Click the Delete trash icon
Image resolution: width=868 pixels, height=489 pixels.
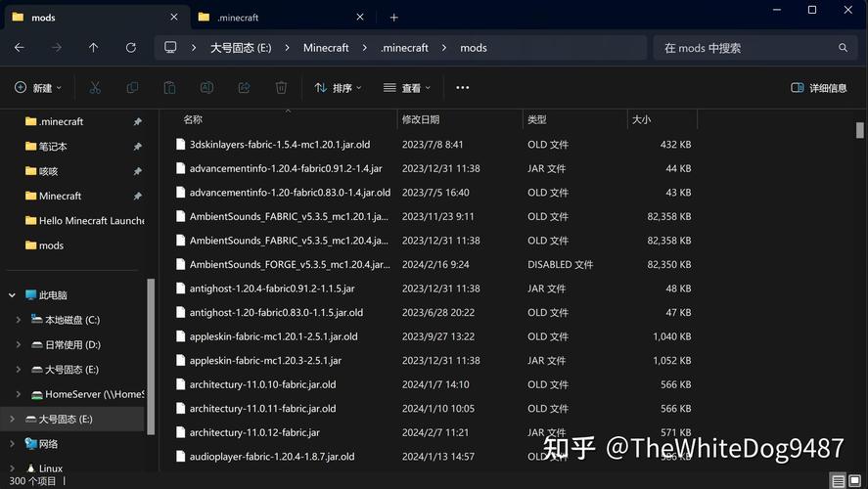(x=281, y=88)
